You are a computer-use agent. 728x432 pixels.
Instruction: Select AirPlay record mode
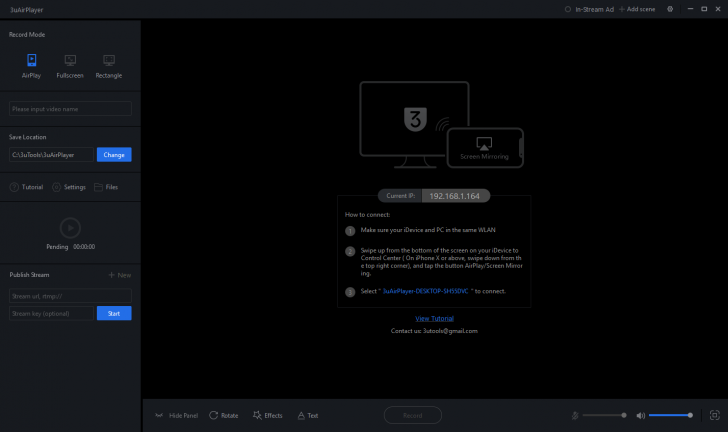tap(31, 66)
